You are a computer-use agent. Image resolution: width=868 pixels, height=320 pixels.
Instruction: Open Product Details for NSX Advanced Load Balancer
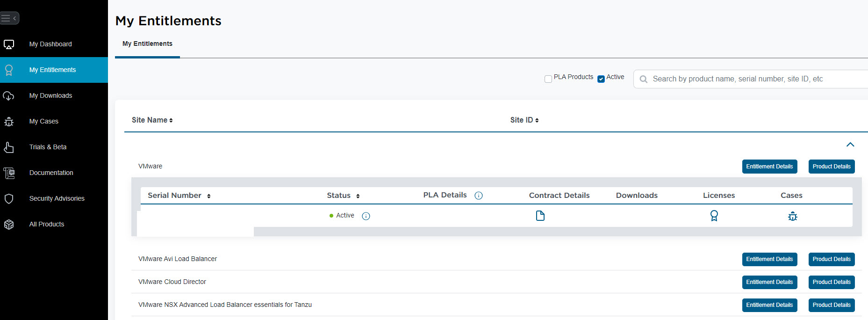click(832, 305)
